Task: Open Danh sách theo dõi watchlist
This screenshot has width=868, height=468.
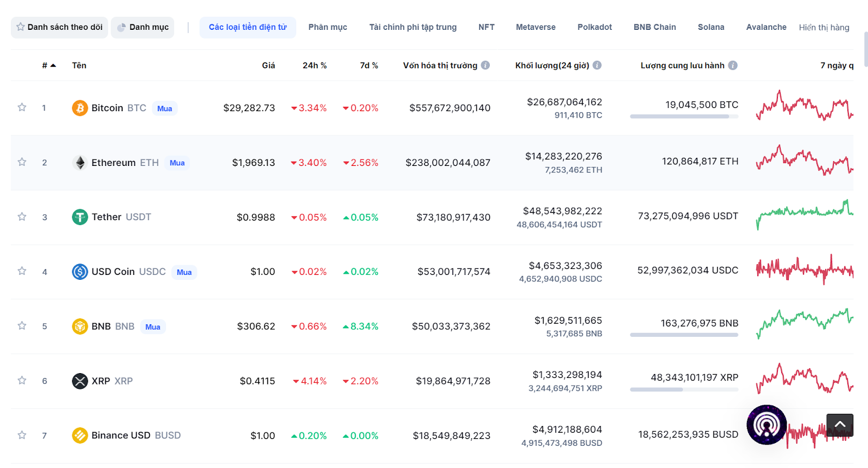Action: click(x=59, y=27)
